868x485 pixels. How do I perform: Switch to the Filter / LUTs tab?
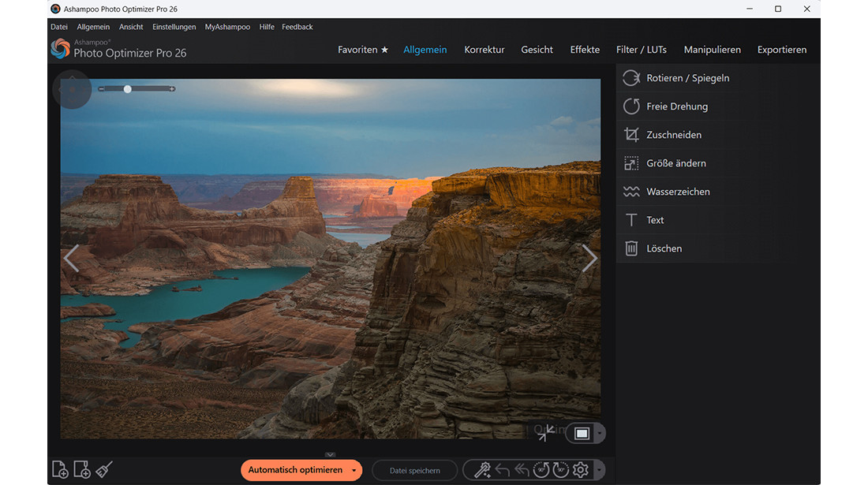click(642, 50)
